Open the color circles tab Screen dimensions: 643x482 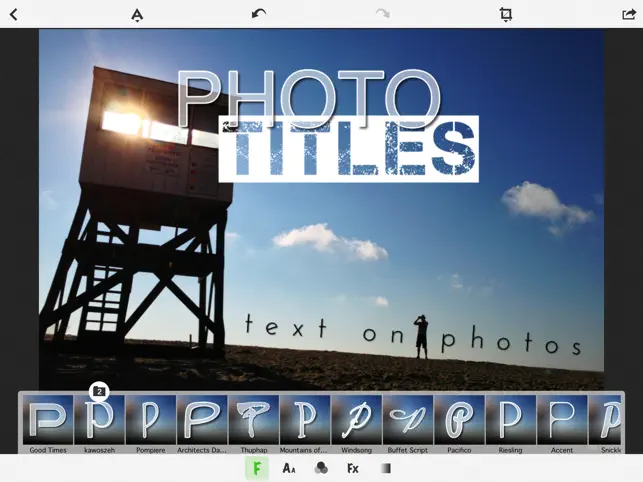coord(321,468)
